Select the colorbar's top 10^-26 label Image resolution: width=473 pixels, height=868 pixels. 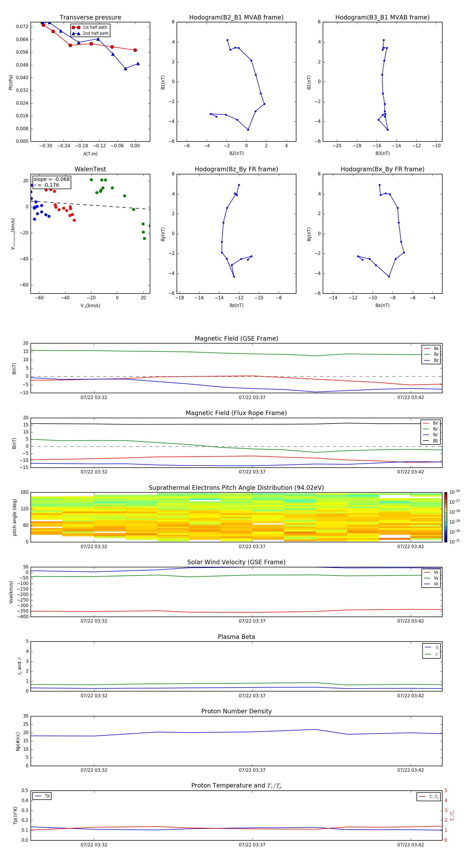point(455,492)
